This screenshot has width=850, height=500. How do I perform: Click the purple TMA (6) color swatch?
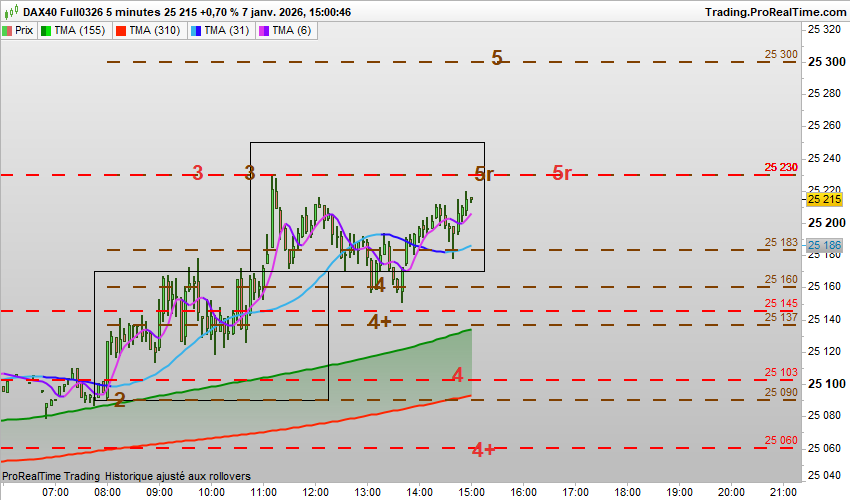coord(264,31)
